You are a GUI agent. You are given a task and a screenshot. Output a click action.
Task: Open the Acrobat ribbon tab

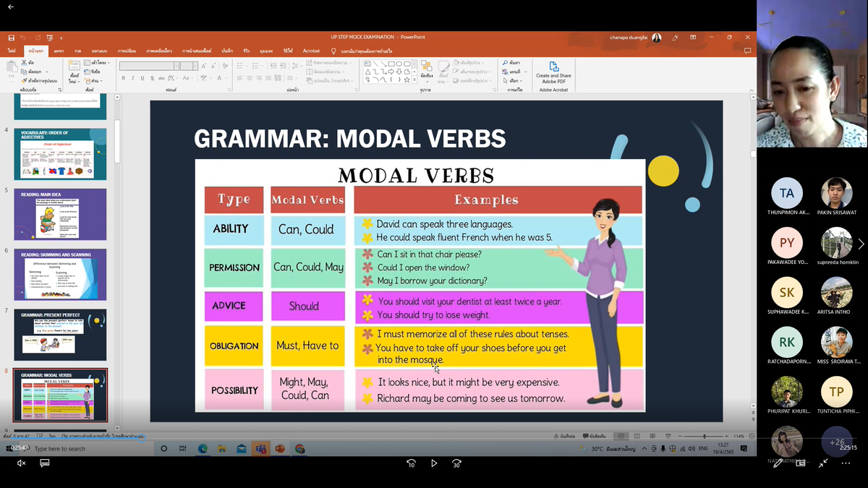tap(311, 51)
